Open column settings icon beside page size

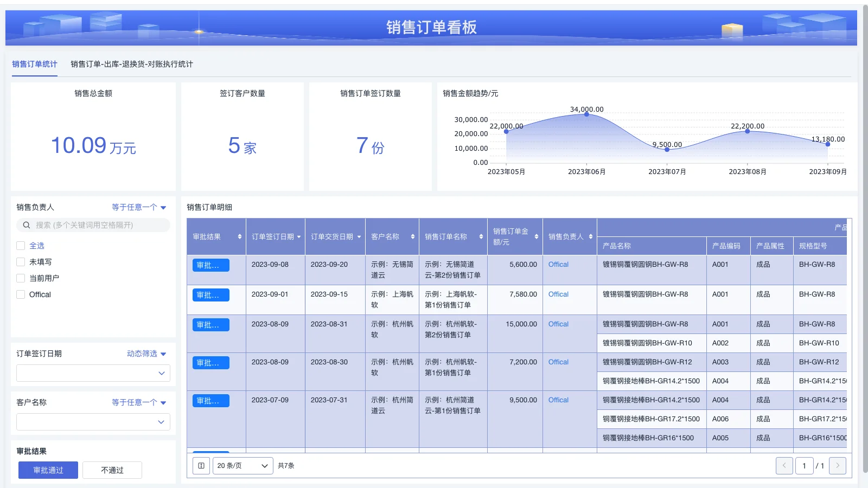coord(201,466)
